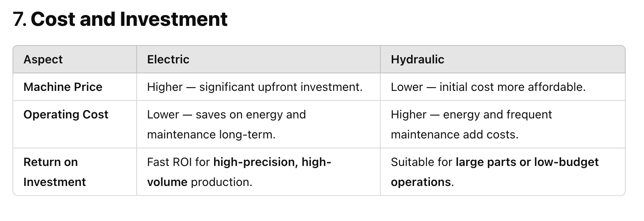Click the 'maintenance add costs.' text line

(454, 135)
